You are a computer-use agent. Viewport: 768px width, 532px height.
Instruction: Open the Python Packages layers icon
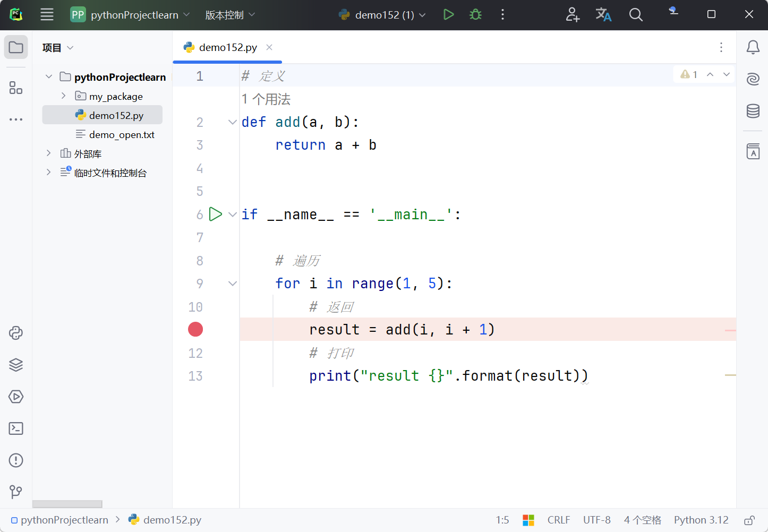pos(16,365)
